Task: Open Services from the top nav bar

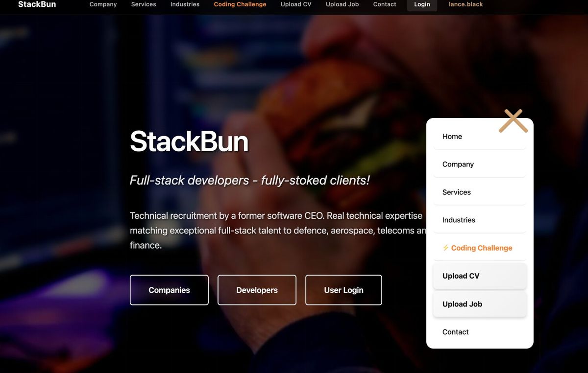Action: [x=143, y=4]
